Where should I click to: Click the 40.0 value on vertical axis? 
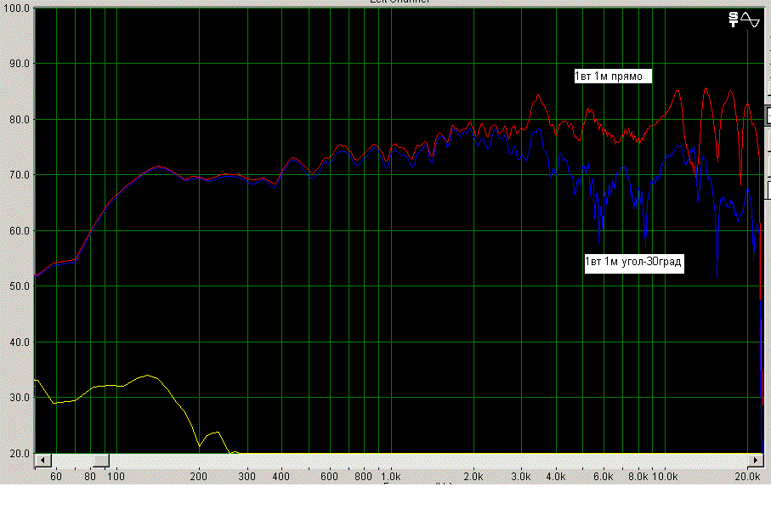pyautogui.click(x=20, y=342)
